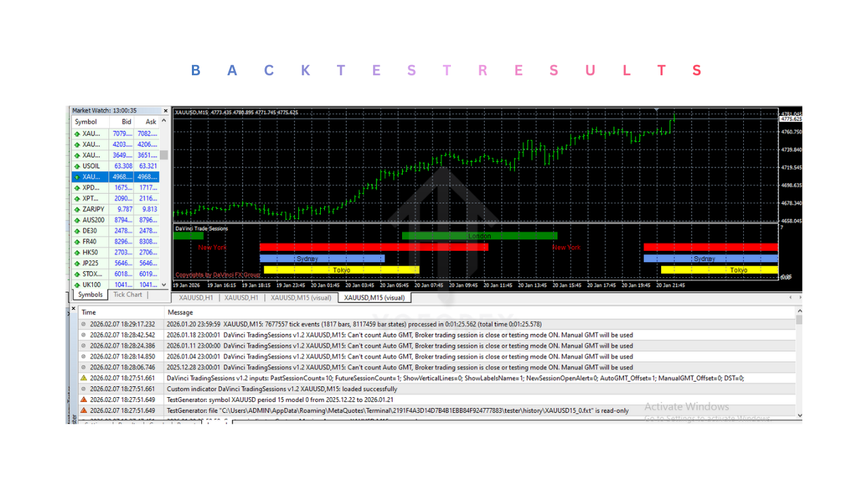
Task: Click the arrow icon beside AUS200
Action: 76,220
